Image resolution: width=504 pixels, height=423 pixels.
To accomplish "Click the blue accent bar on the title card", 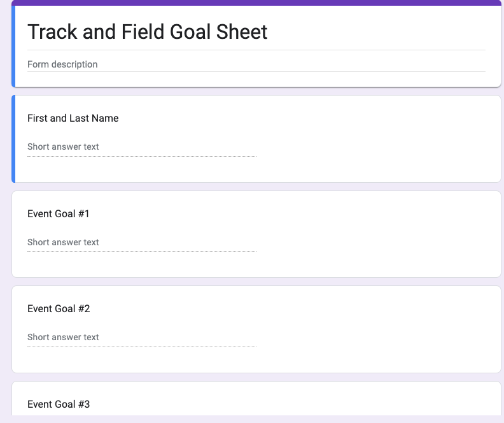I will tap(13, 46).
